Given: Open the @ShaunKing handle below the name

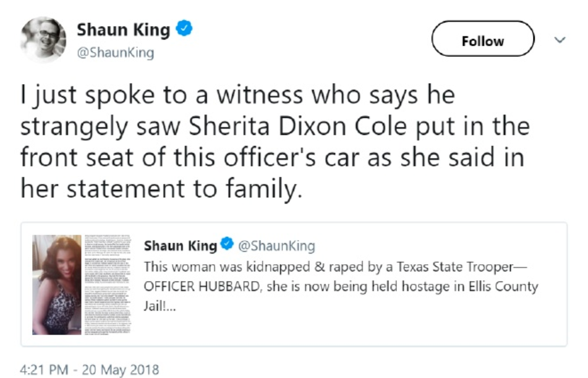Looking at the screenshot, I should coord(116,53).
